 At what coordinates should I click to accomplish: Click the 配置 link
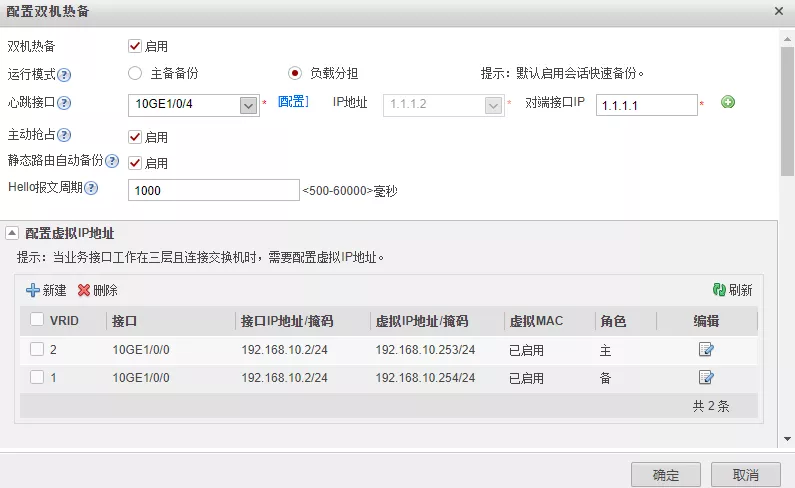(293, 102)
